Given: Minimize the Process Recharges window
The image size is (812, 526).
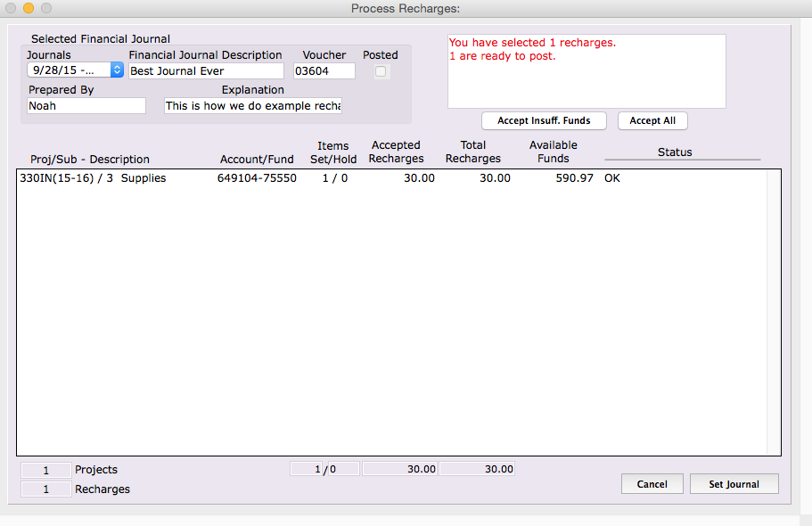Looking at the screenshot, I should point(29,8).
